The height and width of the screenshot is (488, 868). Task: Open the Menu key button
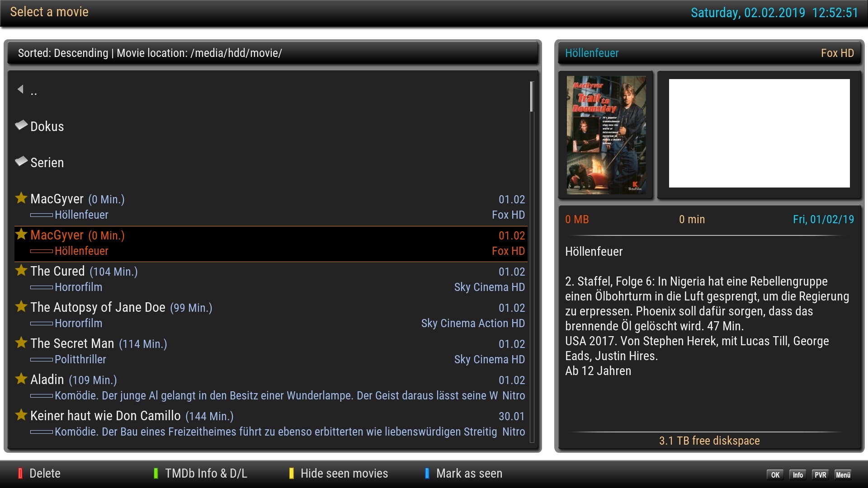843,474
